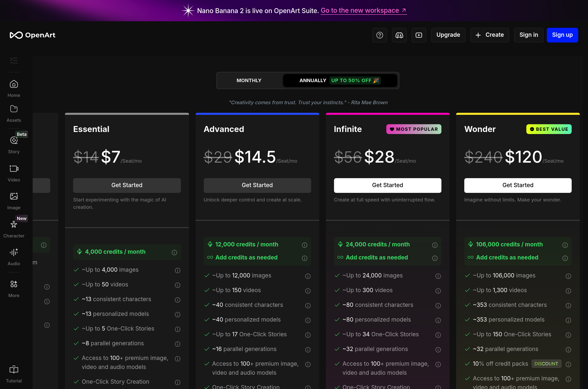Click the OpenArt logo
This screenshot has width=588, height=389.
(x=32, y=35)
